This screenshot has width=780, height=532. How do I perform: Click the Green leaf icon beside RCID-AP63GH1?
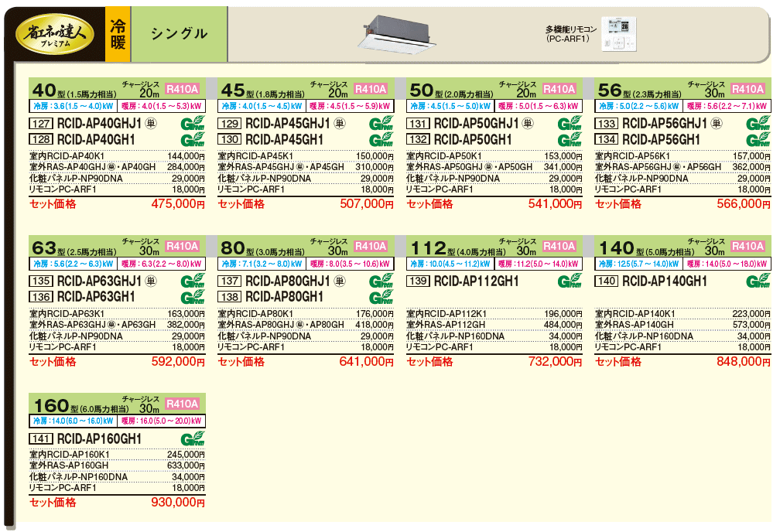tap(193, 297)
